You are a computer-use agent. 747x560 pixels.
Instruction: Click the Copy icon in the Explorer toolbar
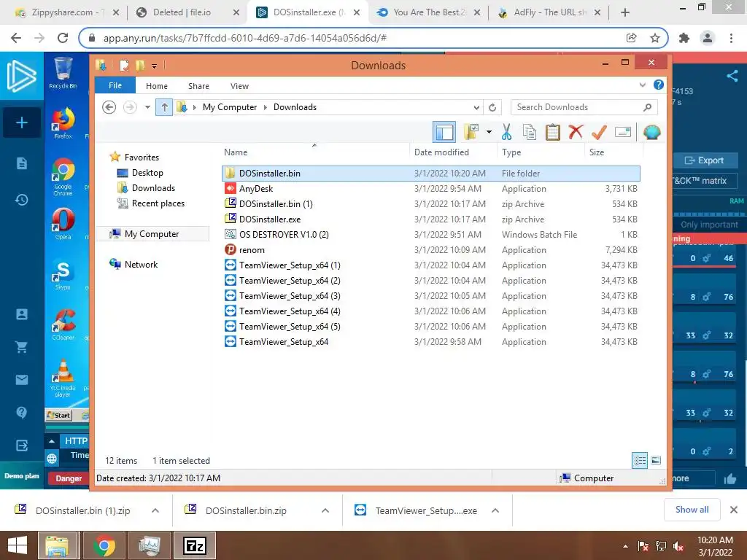pos(530,132)
